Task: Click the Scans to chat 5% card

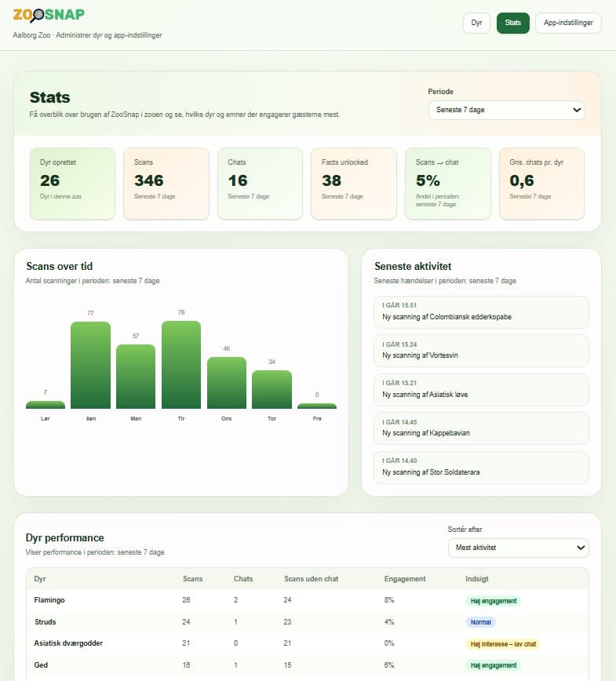Action: pos(448,184)
